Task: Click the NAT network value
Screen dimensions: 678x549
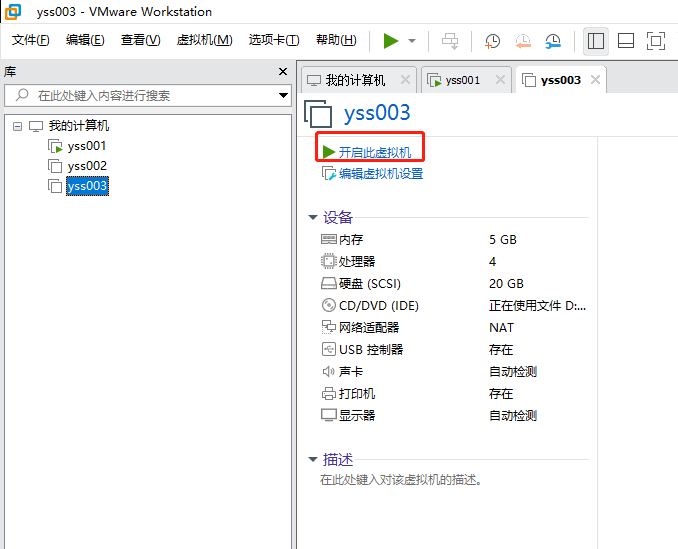Action: pyautogui.click(x=502, y=328)
